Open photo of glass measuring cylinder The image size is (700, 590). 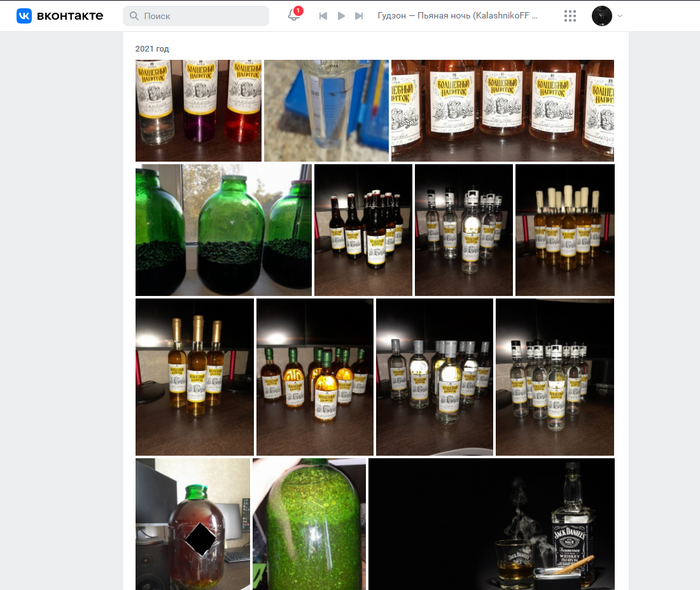[326, 111]
